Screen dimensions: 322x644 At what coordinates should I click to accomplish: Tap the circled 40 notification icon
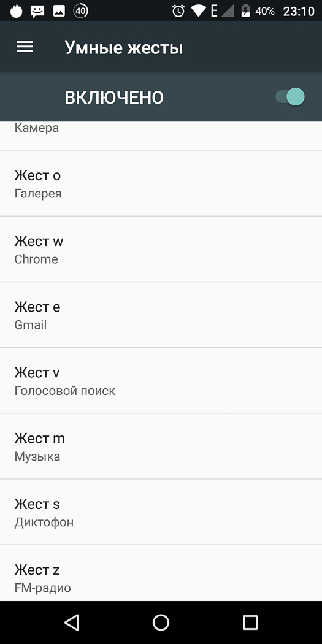(x=80, y=10)
